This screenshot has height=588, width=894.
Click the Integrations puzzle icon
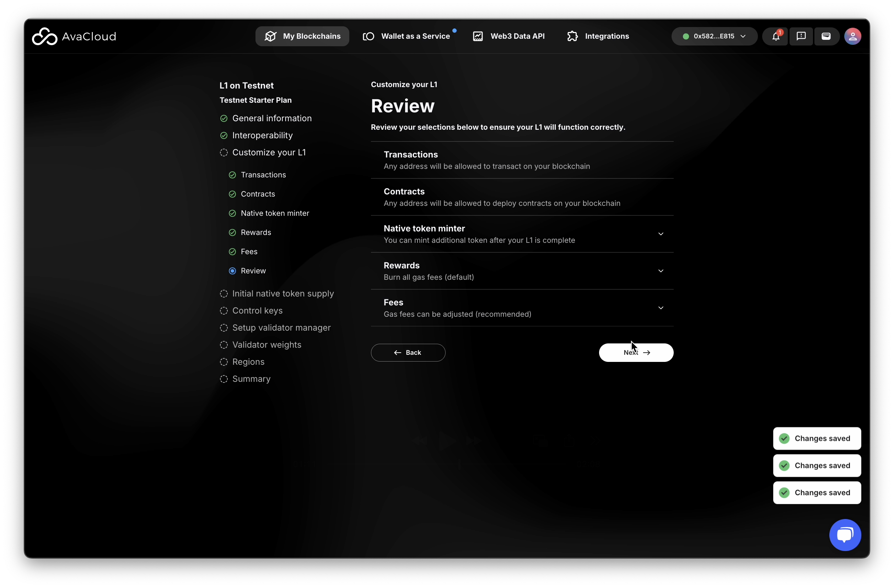click(x=572, y=37)
